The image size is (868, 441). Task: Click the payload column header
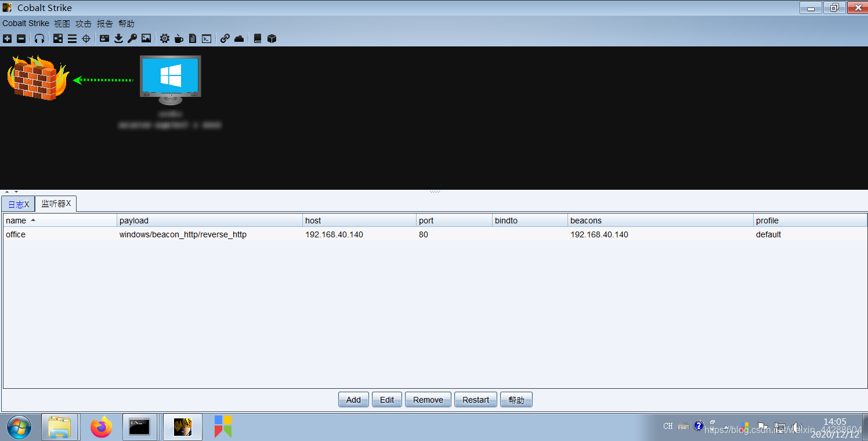click(209, 220)
